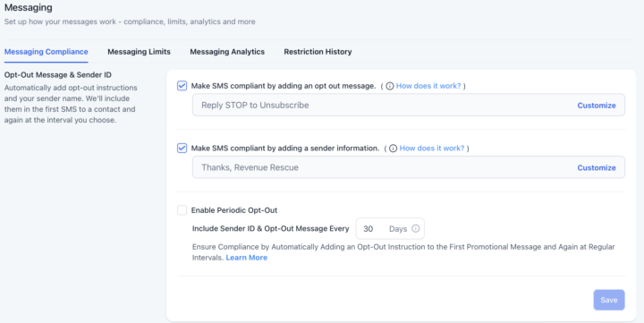Check Enable Periodic Opt-Out checkbox
The width and height of the screenshot is (644, 323).
(x=182, y=210)
